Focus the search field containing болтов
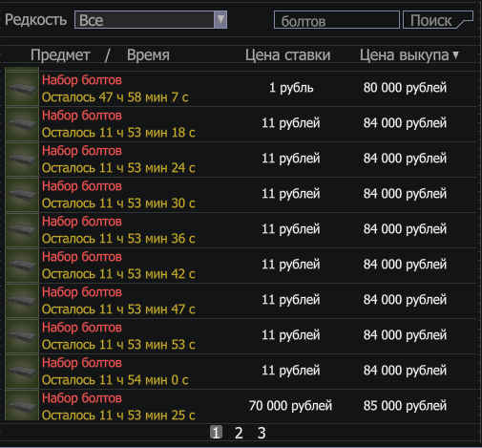482x448 pixels. pyautogui.click(x=337, y=20)
